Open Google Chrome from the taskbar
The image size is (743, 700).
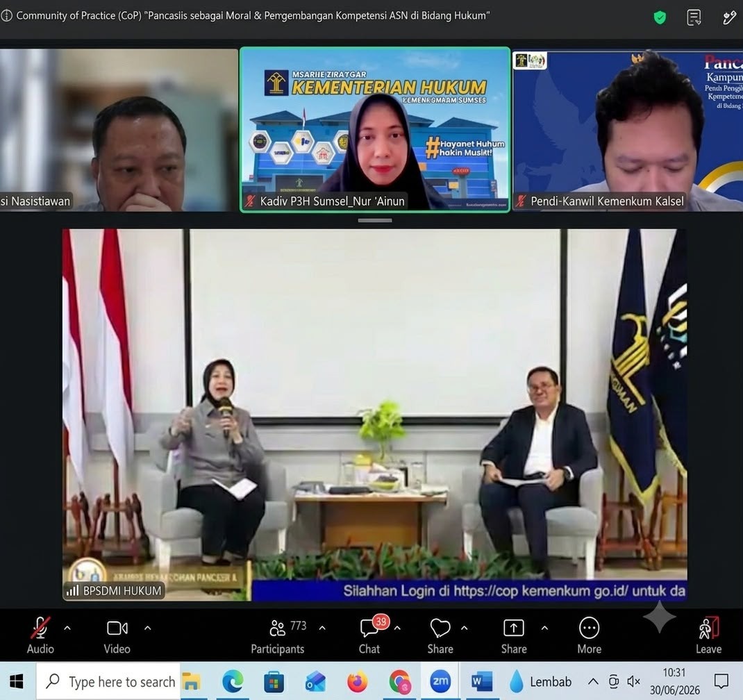click(400, 682)
